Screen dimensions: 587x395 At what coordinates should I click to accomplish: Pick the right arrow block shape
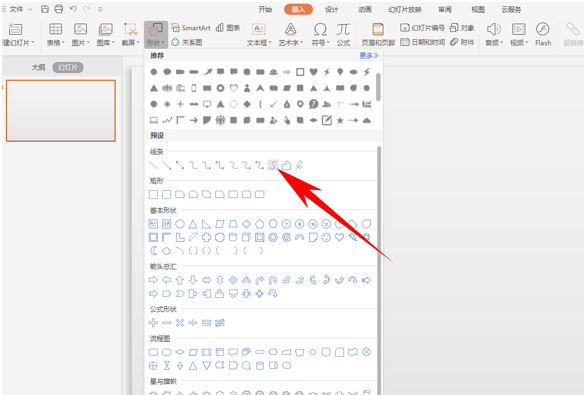153,280
